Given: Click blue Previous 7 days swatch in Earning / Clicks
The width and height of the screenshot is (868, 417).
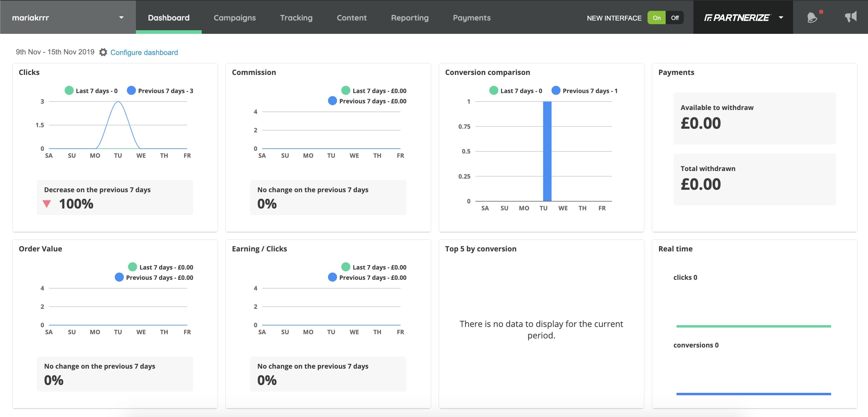Looking at the screenshot, I should (332, 277).
